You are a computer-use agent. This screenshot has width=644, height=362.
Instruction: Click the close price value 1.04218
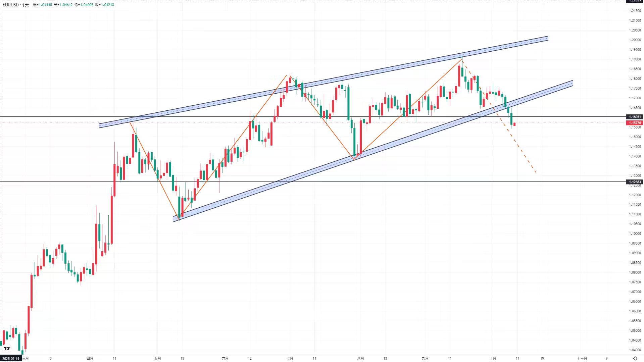[107, 5]
